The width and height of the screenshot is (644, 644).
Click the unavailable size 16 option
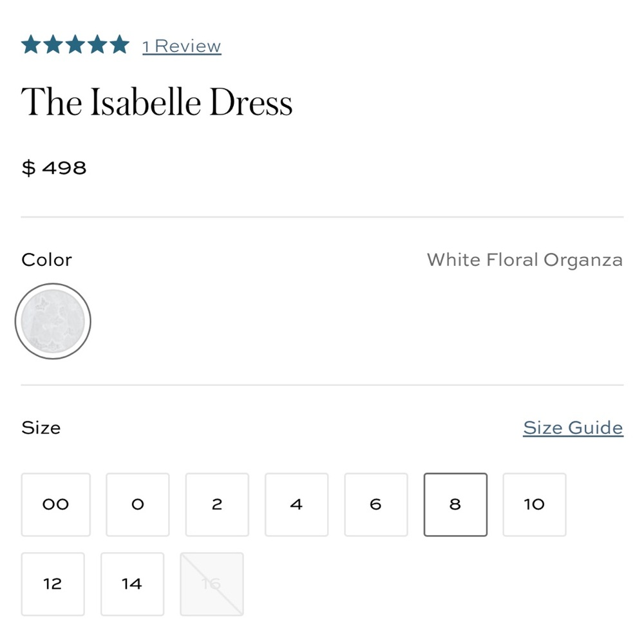point(212,583)
